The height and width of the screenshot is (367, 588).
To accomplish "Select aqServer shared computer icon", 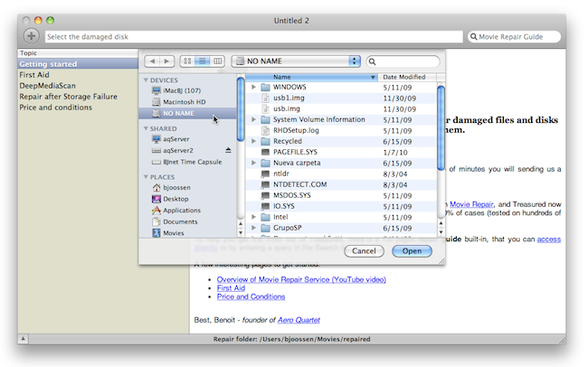I will coord(156,139).
